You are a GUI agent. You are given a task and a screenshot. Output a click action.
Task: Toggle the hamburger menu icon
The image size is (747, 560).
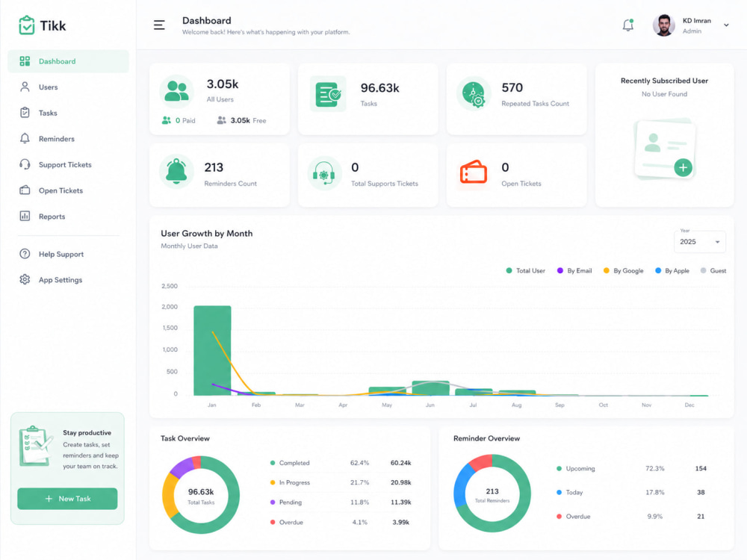pos(159,25)
